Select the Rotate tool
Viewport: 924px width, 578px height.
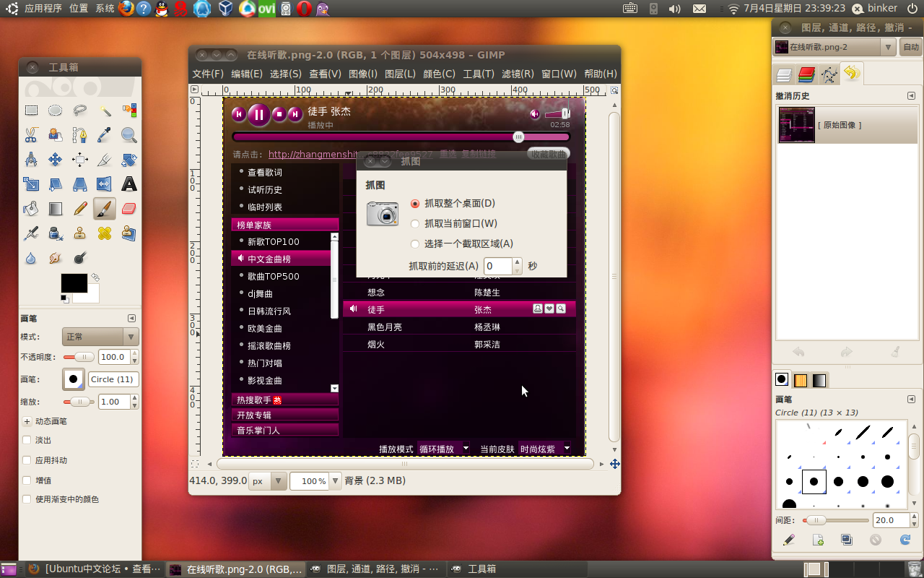pos(129,160)
